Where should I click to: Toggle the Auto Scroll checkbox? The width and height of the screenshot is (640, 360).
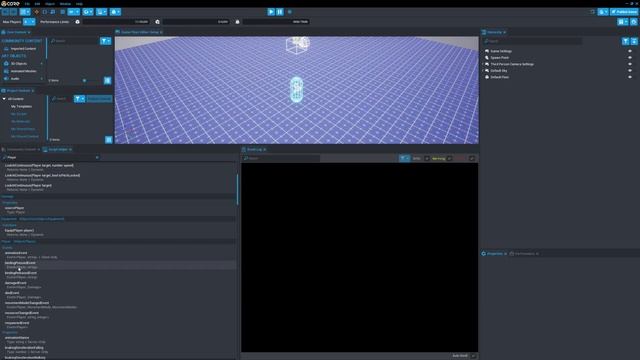(473, 356)
